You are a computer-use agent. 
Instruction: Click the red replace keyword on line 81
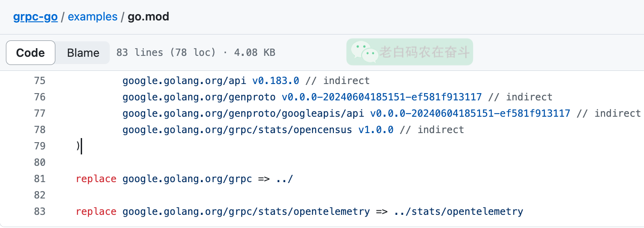96,179
